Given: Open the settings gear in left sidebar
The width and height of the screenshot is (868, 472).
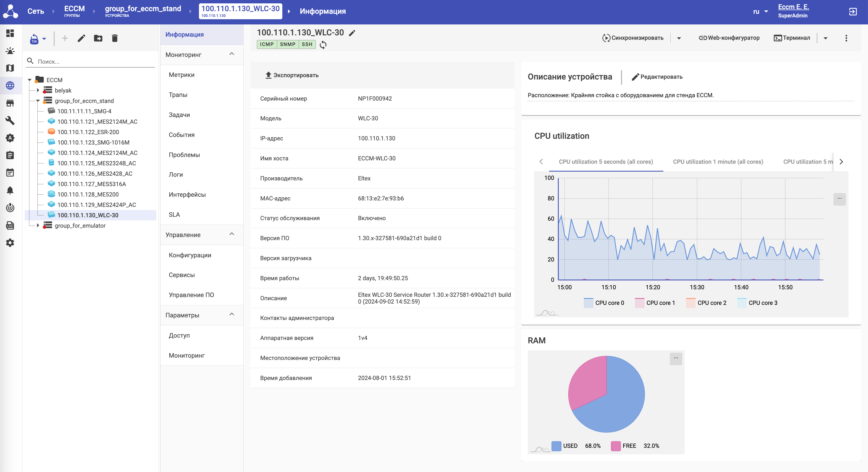Looking at the screenshot, I should (x=10, y=243).
